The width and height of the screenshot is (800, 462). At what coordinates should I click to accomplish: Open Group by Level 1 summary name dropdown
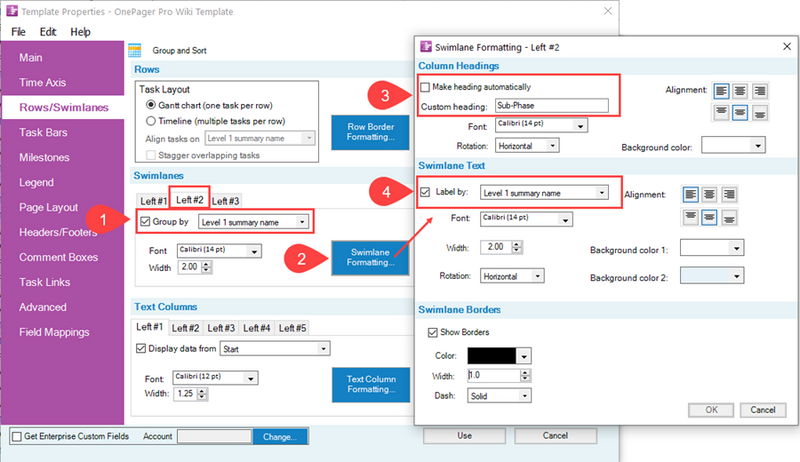pyautogui.click(x=302, y=222)
